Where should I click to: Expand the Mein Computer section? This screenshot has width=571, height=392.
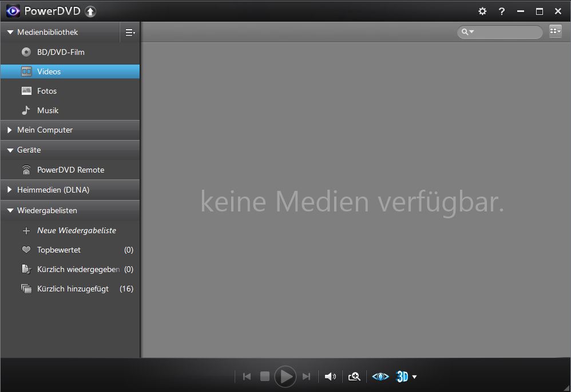10,130
